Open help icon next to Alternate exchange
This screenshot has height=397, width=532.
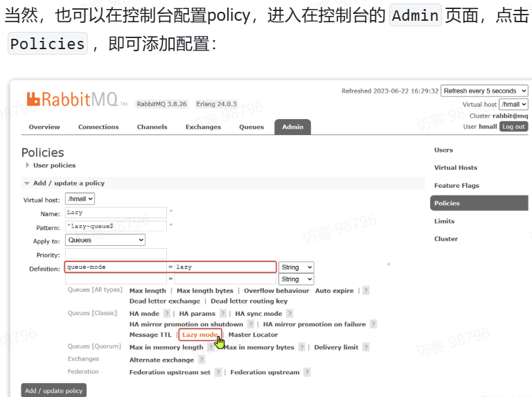(202, 360)
